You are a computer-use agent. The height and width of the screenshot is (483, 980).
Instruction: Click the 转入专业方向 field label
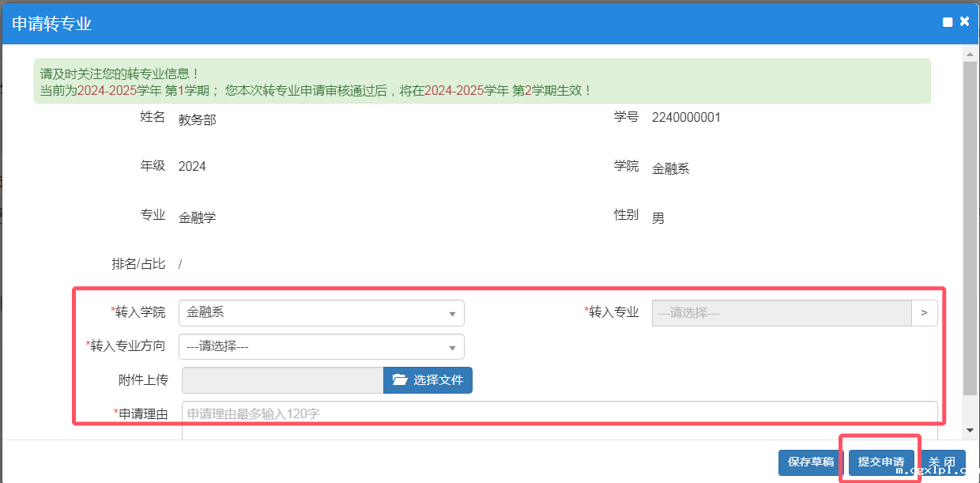point(127,345)
